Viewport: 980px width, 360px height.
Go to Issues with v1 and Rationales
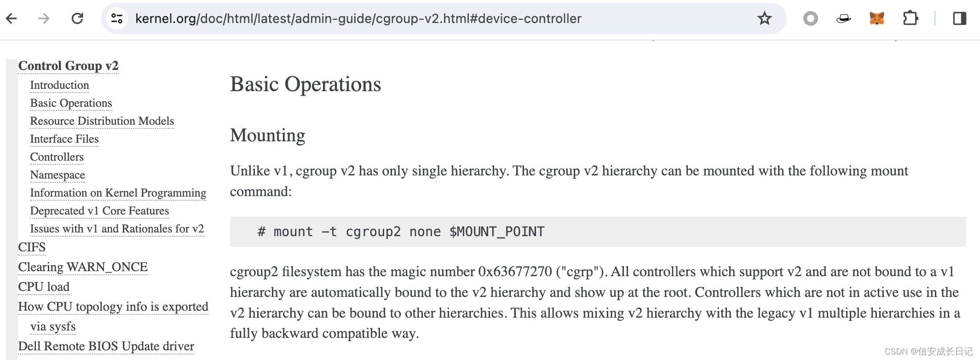coord(117,229)
